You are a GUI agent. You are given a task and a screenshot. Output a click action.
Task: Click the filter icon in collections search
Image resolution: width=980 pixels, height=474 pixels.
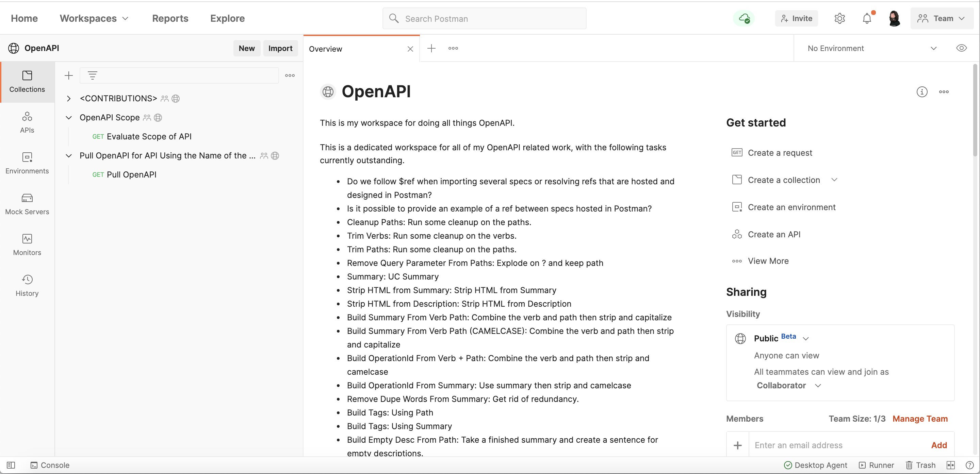click(x=93, y=75)
